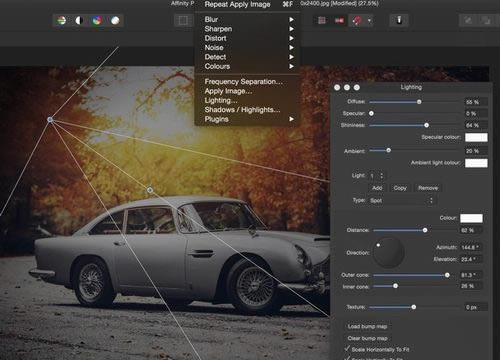Adjust the Inner cone slider handle
500x360 pixels.
(x=395, y=286)
